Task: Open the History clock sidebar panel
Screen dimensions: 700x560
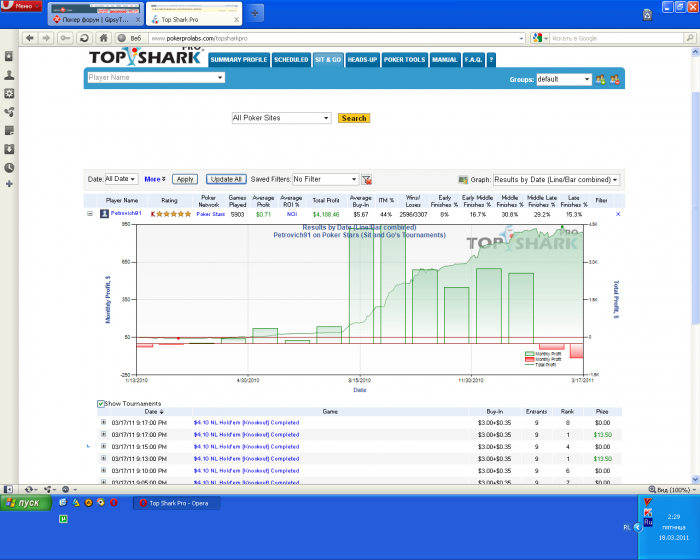Action: point(9,167)
